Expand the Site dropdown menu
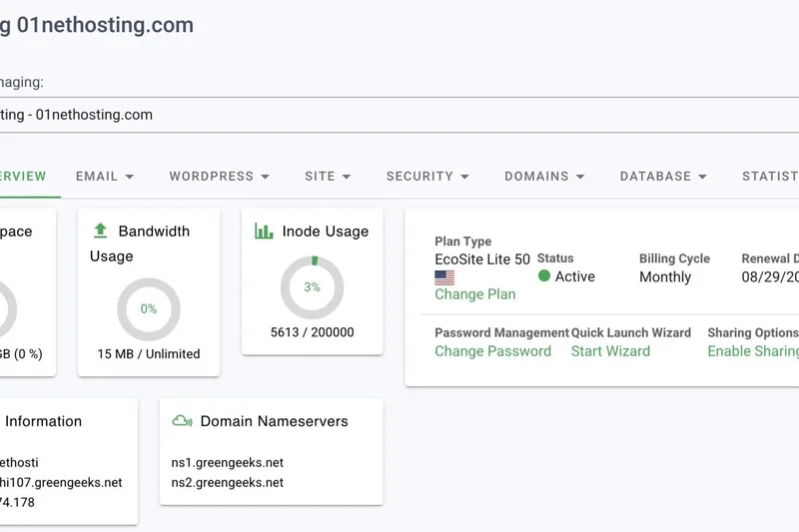 [x=328, y=177]
